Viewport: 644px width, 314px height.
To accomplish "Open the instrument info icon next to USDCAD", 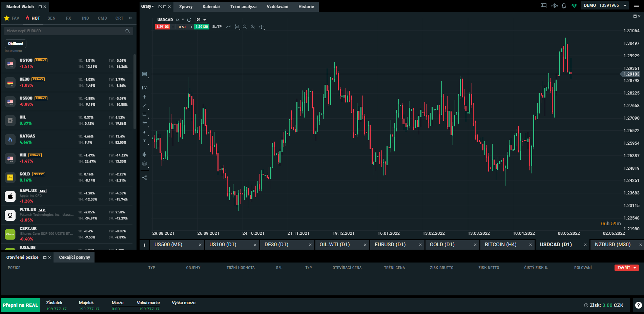I will coord(189,20).
